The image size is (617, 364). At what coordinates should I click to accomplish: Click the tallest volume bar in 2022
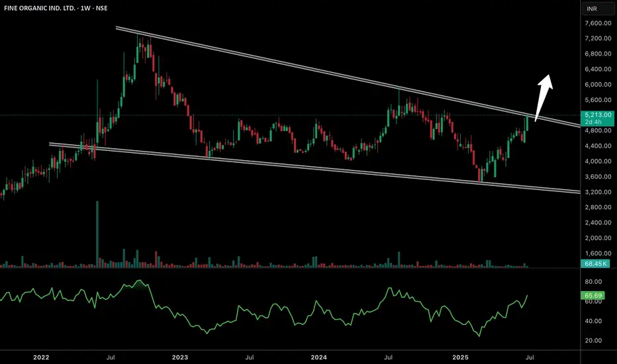97,234
